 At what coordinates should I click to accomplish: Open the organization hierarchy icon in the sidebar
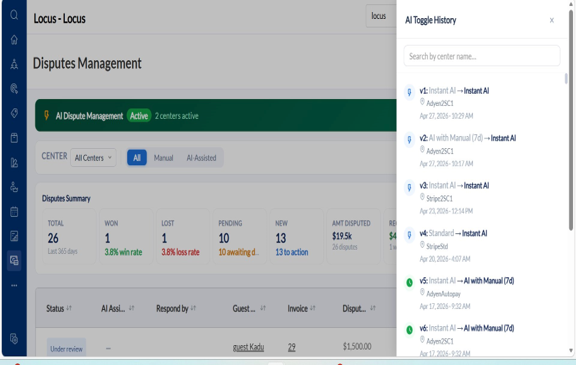click(x=14, y=64)
